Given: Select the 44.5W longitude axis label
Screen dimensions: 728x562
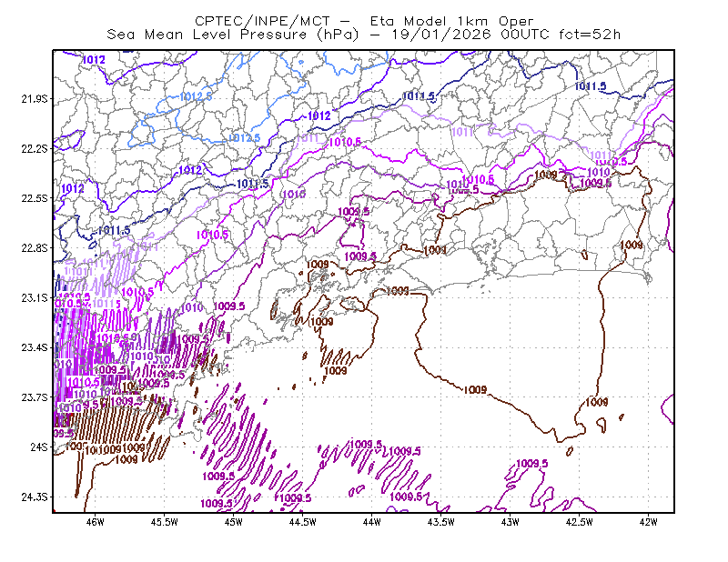Looking at the screenshot, I should click(x=303, y=522).
